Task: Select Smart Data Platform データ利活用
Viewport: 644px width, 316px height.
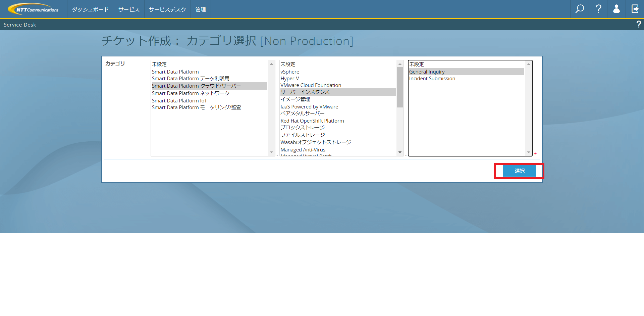Action: click(x=209, y=79)
